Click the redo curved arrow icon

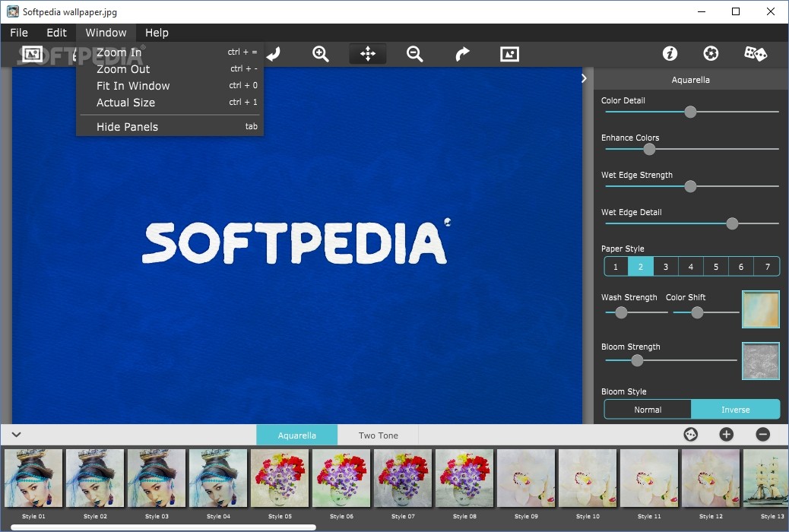462,54
